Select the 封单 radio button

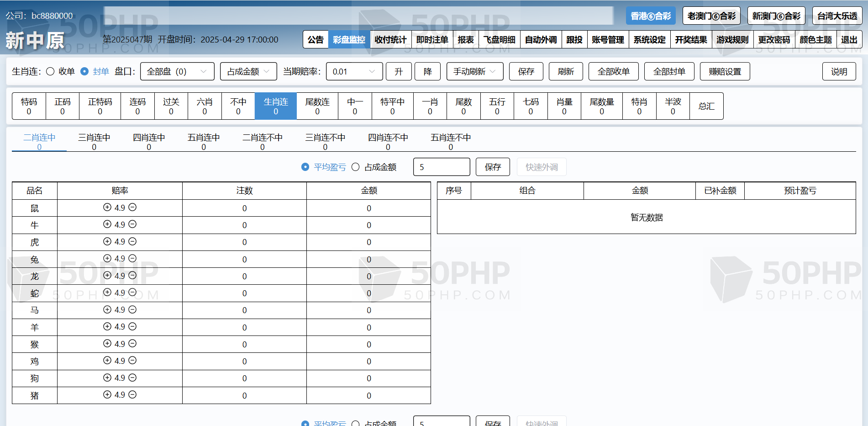84,72
